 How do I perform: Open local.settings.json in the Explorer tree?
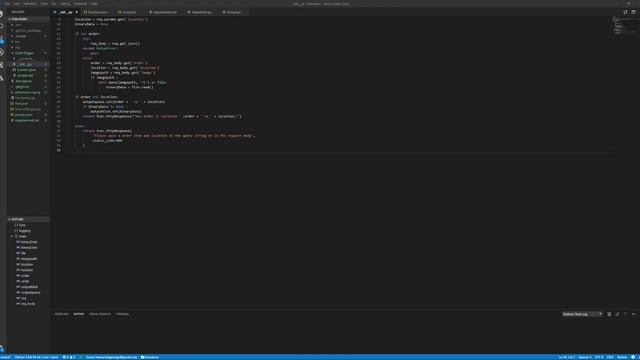coord(28,109)
